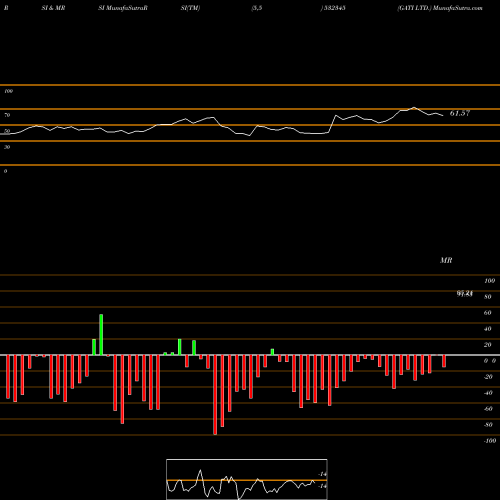Image resolution: width=500 pixels, height=500 pixels.
Task: Click the 61.57 RSI value label
Action: [x=460, y=113]
